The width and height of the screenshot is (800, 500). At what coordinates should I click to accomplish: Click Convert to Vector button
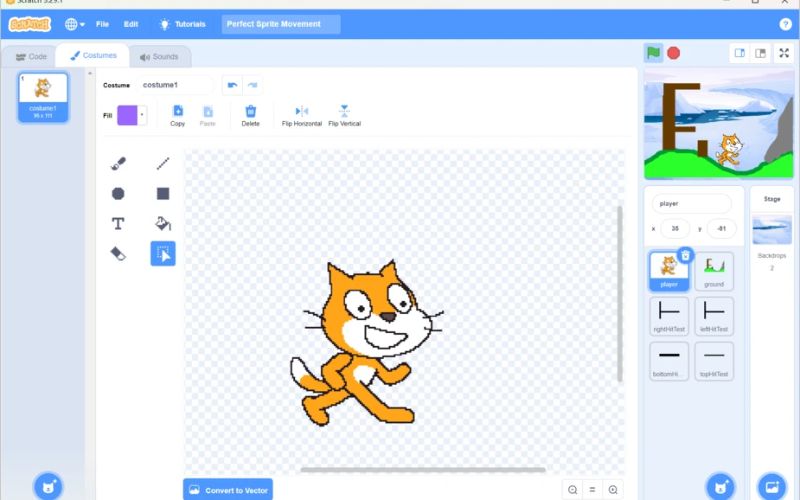[228, 490]
